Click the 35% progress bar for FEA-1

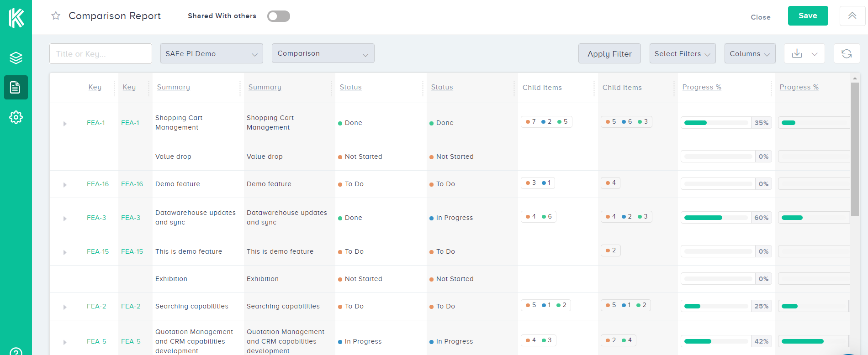[716, 123]
